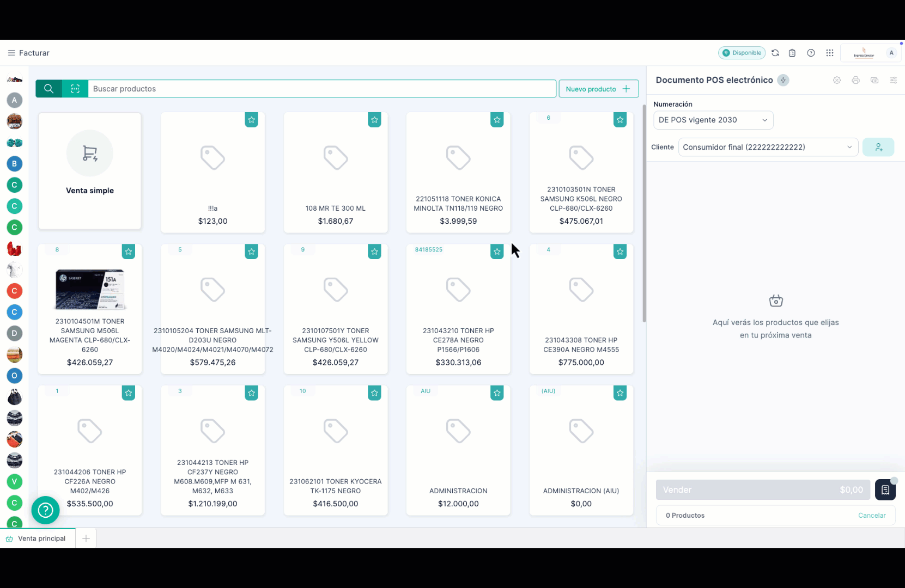
Task: Click the printer icon in POS panel
Action: click(855, 80)
